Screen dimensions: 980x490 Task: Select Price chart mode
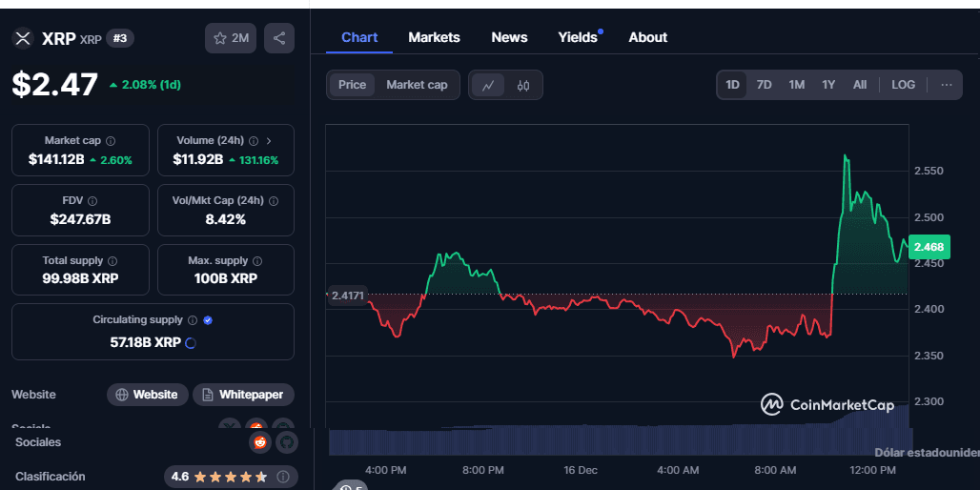point(352,85)
